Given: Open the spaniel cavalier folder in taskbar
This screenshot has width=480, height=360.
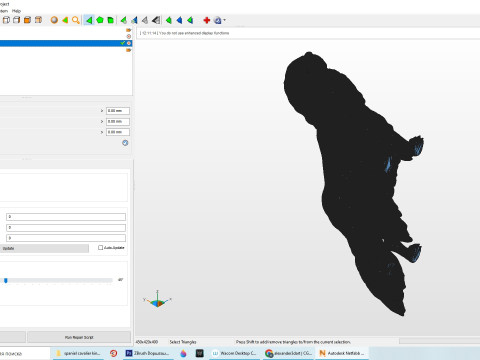Looking at the screenshot, I should click(79, 353).
